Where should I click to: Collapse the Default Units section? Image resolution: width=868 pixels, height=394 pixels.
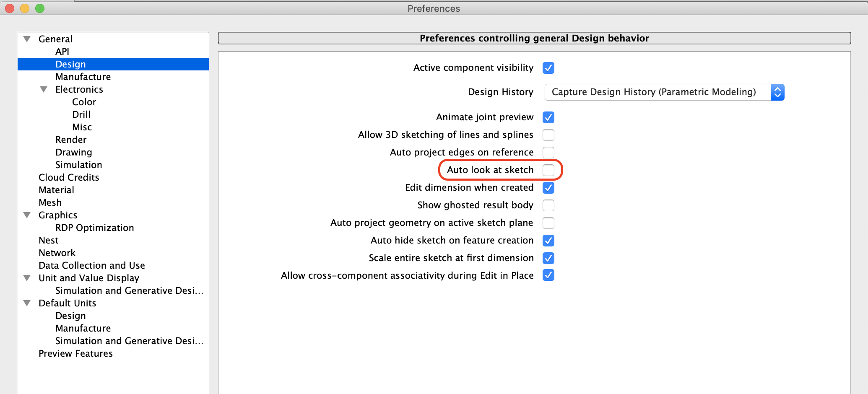(27, 303)
